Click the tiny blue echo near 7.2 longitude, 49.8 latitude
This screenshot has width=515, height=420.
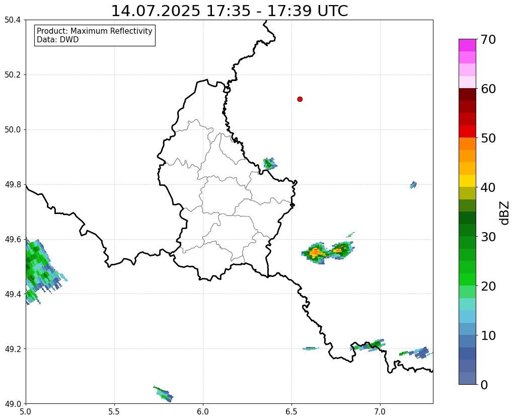(x=413, y=185)
